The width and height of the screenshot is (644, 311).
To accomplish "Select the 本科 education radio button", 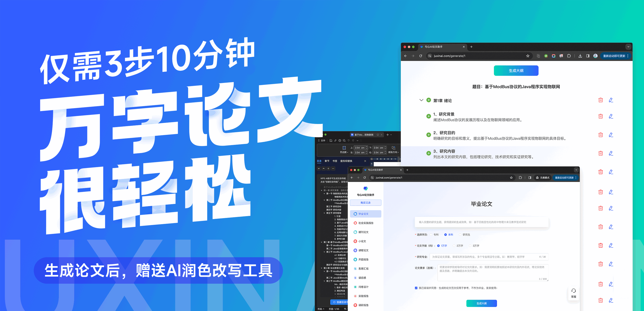I will coord(445,235).
